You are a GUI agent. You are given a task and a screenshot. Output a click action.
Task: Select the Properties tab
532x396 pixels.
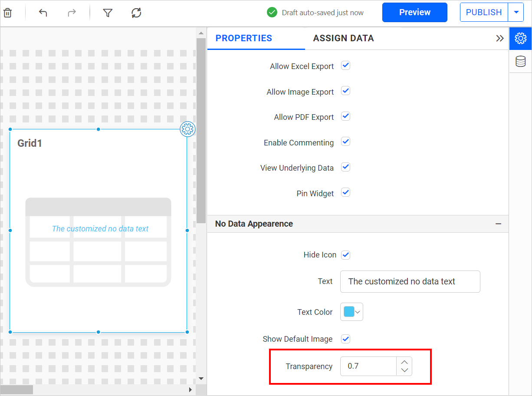(244, 38)
